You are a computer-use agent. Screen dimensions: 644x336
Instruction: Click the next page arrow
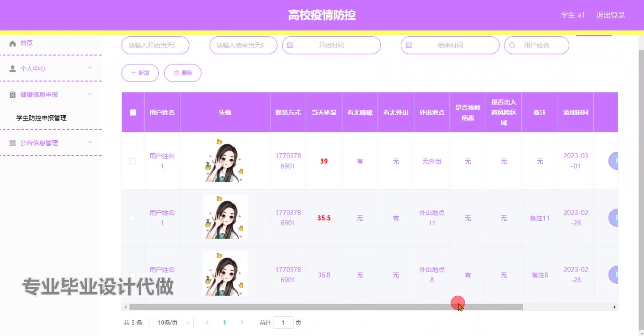[x=242, y=323]
